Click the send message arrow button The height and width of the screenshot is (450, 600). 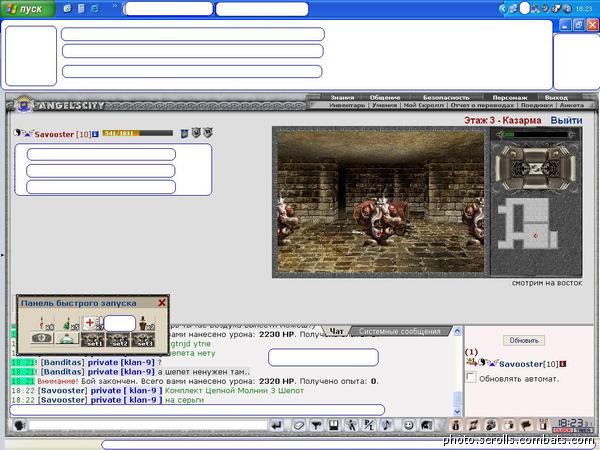[276, 425]
